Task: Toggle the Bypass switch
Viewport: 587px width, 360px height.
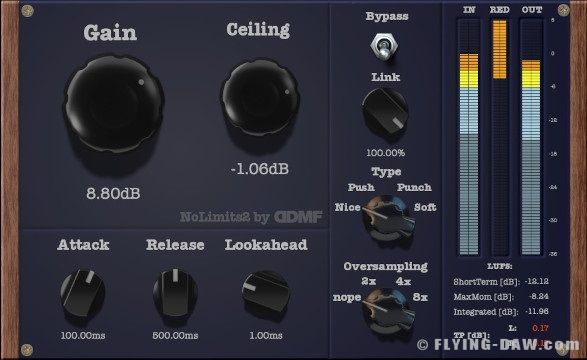Action: pos(384,46)
